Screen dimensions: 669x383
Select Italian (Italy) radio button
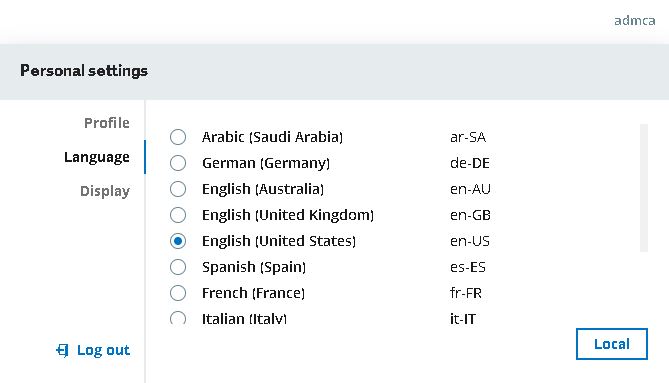[x=178, y=318]
